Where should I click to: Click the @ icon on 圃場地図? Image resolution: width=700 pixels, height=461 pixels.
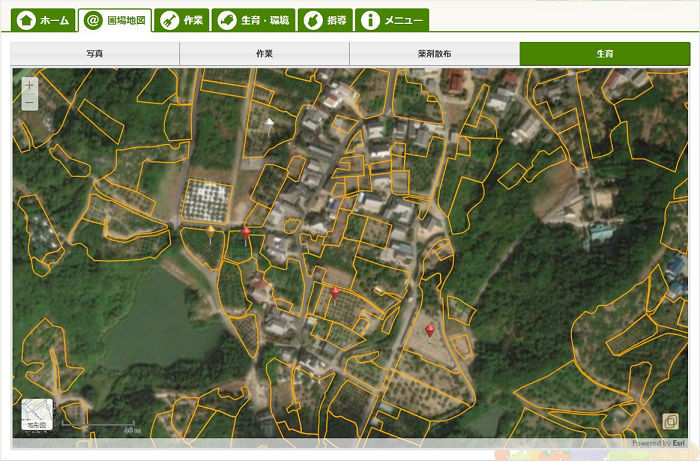(x=93, y=21)
